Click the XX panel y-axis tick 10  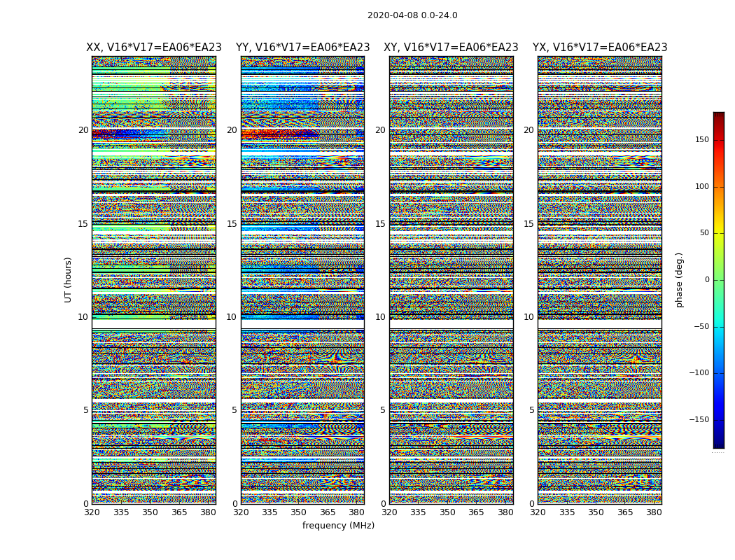83,317
